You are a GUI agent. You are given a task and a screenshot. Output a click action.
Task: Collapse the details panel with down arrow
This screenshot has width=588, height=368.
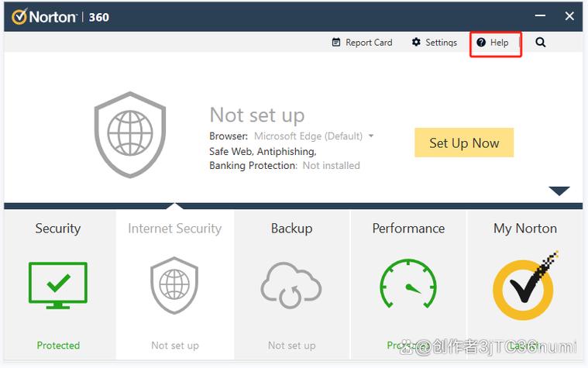[559, 191]
